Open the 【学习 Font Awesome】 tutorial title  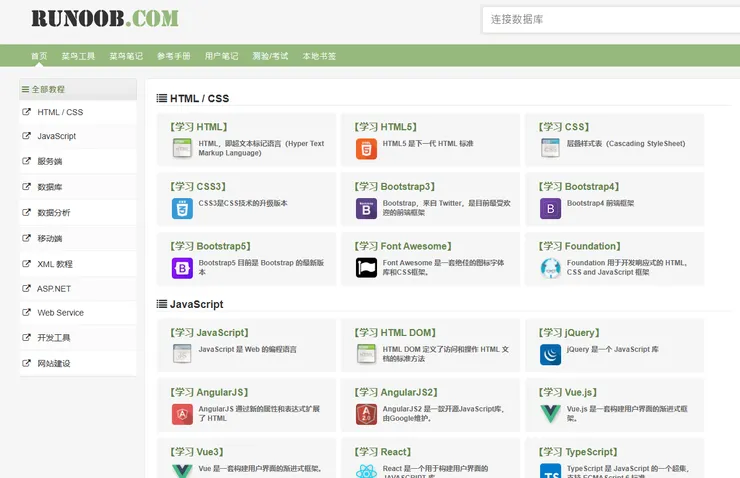coord(403,246)
